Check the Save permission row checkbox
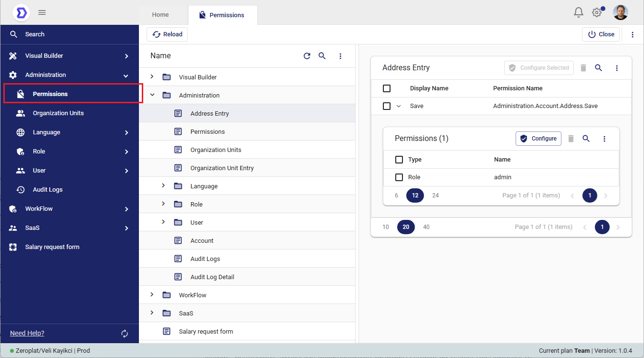This screenshot has height=358, width=644. coord(387,106)
